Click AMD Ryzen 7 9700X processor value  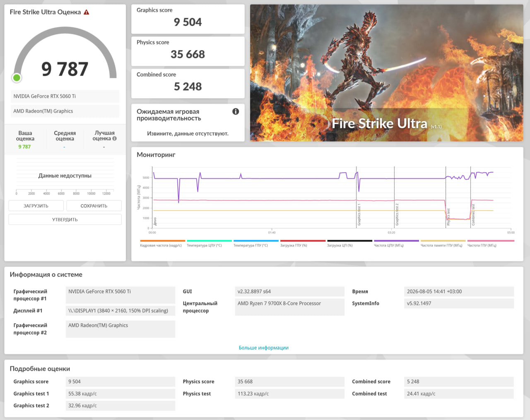[x=289, y=307]
